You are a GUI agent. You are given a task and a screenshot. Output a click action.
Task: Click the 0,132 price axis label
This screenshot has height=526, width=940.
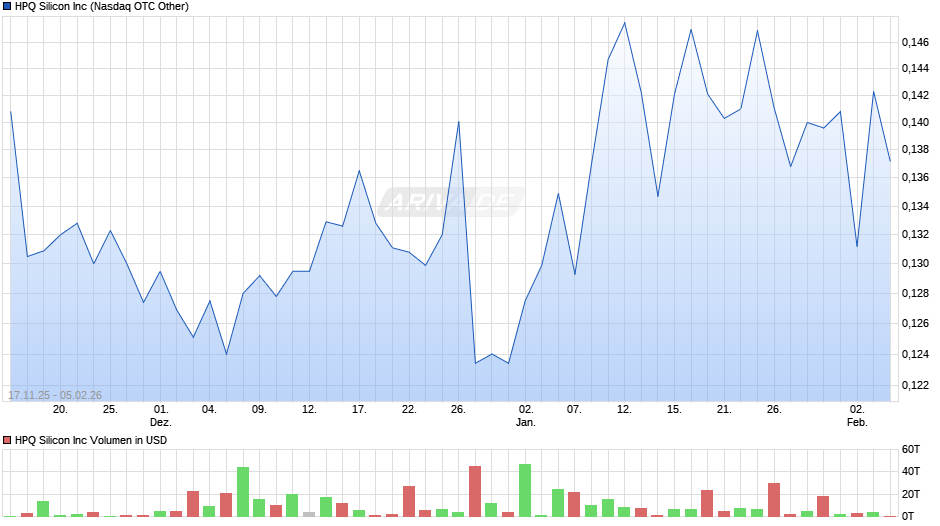click(915, 235)
